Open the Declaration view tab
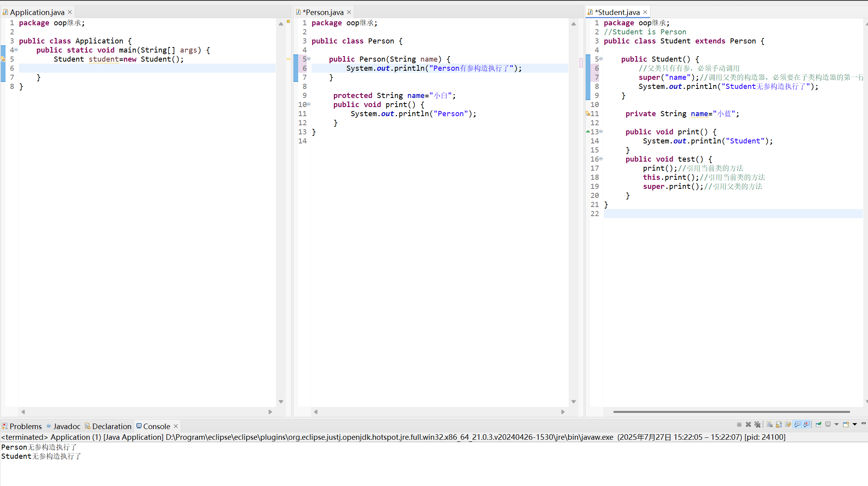The width and height of the screenshot is (868, 486). (108, 426)
